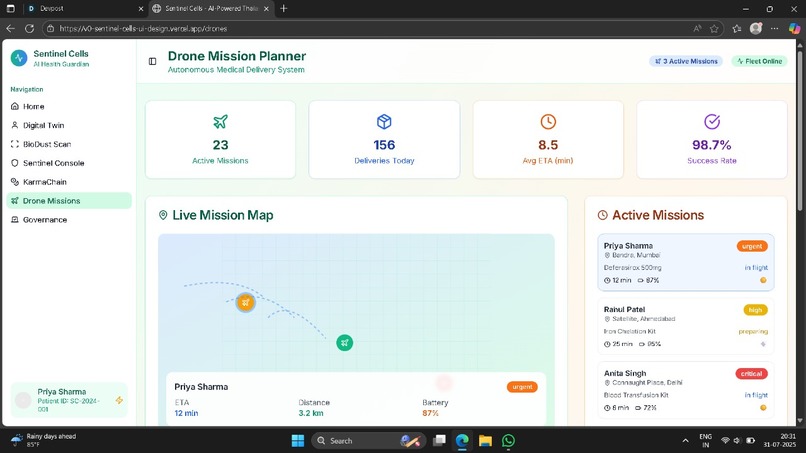
Task: Open File Explorer from taskbar
Action: click(485, 441)
